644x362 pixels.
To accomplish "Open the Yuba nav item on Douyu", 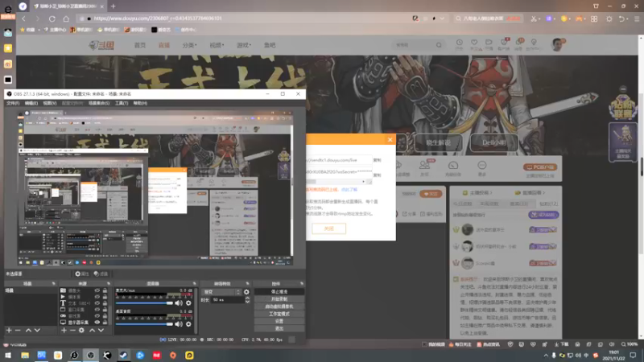I will pyautogui.click(x=270, y=45).
